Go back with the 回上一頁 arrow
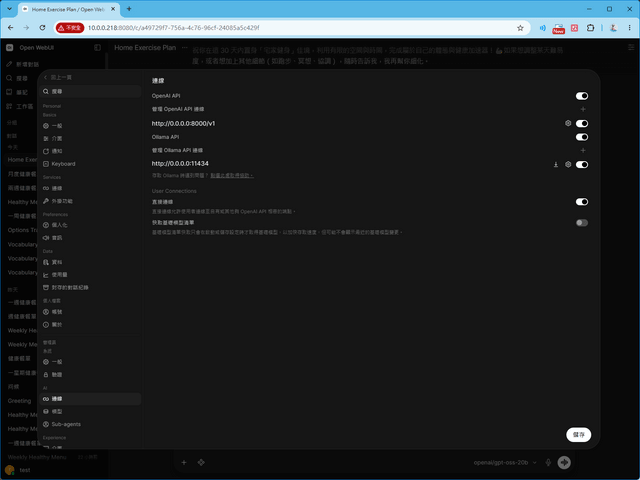The height and width of the screenshot is (480, 640). click(x=58, y=78)
